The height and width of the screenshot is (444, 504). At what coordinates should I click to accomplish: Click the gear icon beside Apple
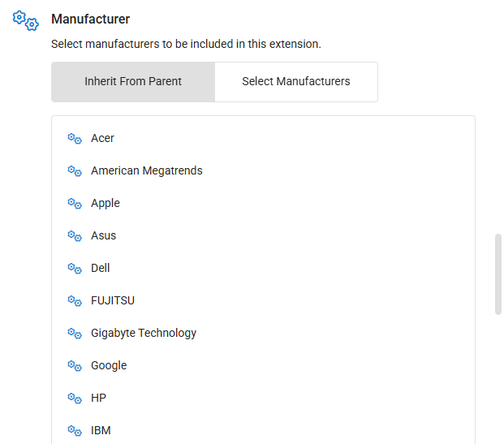coord(75,204)
